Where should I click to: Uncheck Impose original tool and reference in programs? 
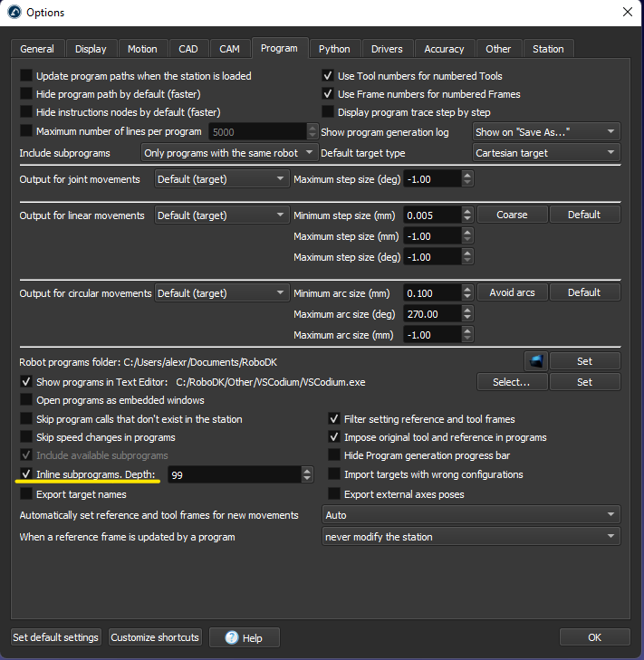334,437
